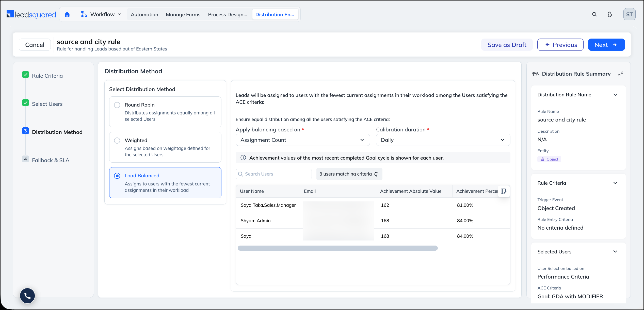Click the Search Users input field
Viewport: 644px width, 310px height.
(x=274, y=174)
